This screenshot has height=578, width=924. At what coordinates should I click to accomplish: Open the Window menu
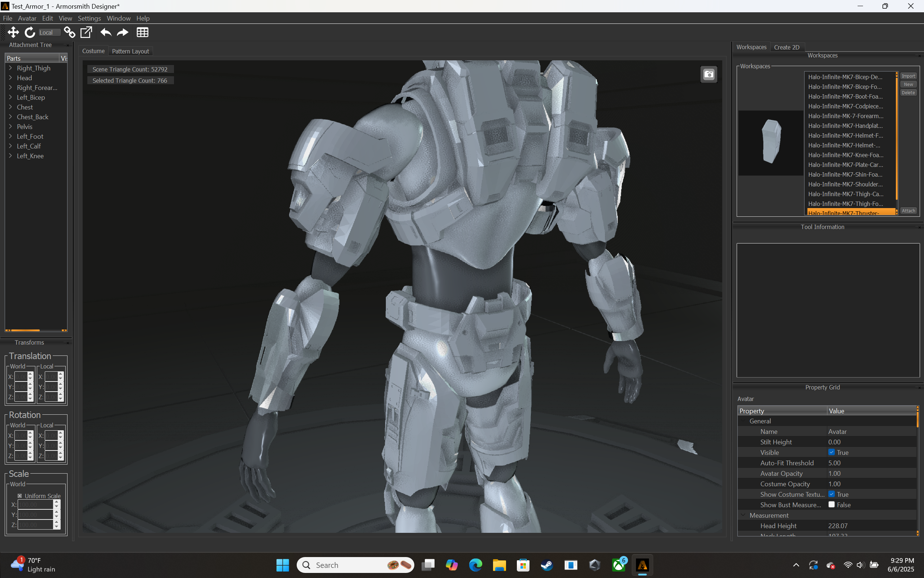(118, 18)
